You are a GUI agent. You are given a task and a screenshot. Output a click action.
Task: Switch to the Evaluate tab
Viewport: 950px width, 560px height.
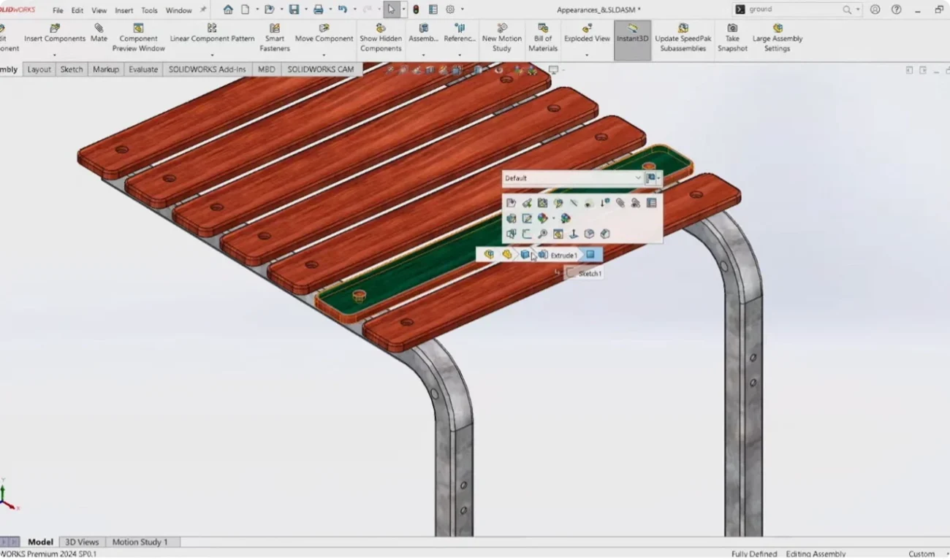[x=143, y=69]
